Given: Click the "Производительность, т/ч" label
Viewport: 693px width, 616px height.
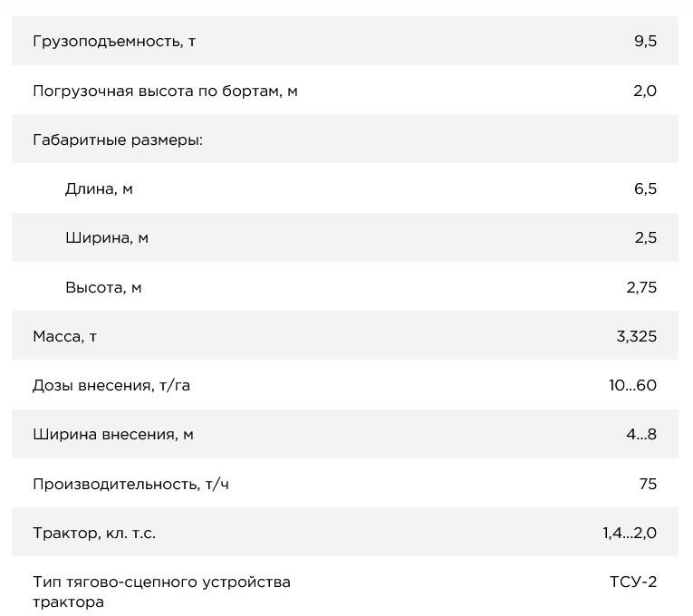Looking at the screenshot, I should [130, 484].
